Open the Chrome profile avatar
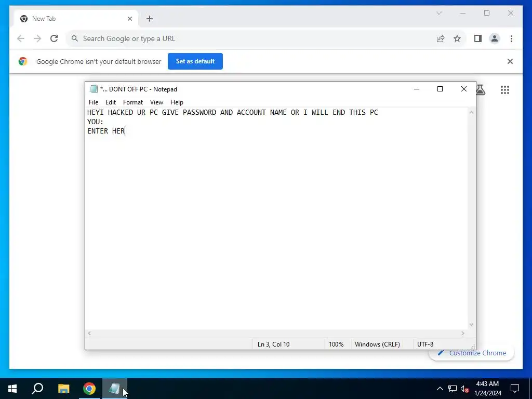 click(495, 38)
